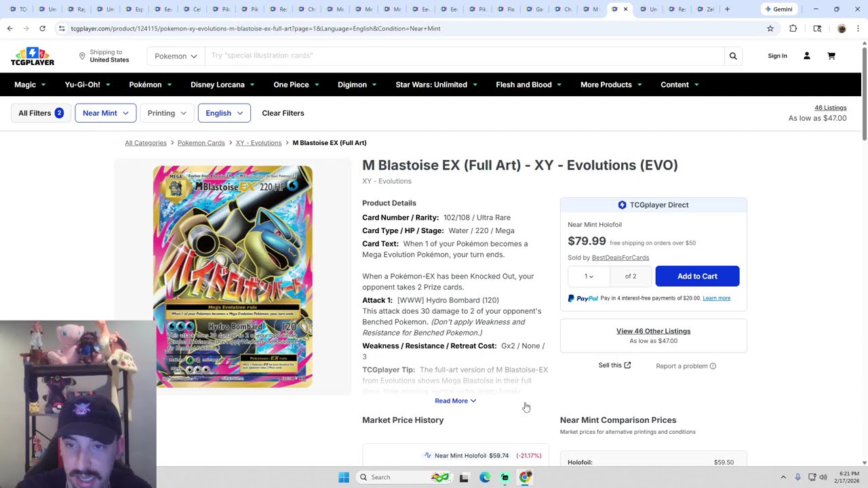Expand the Disney Lorcana menu
The height and width of the screenshot is (488, 868).
coord(222,85)
